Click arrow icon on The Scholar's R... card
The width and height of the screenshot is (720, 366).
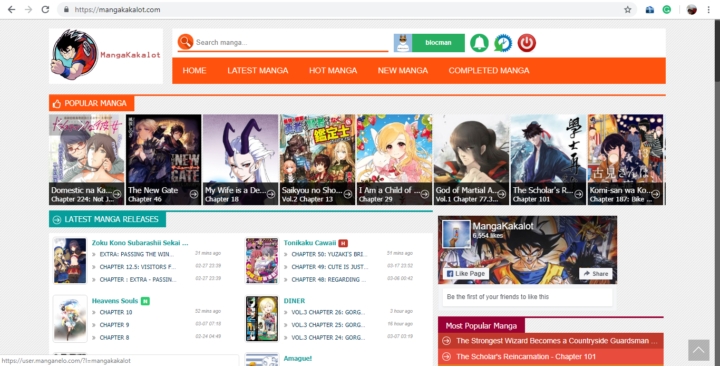pos(579,194)
